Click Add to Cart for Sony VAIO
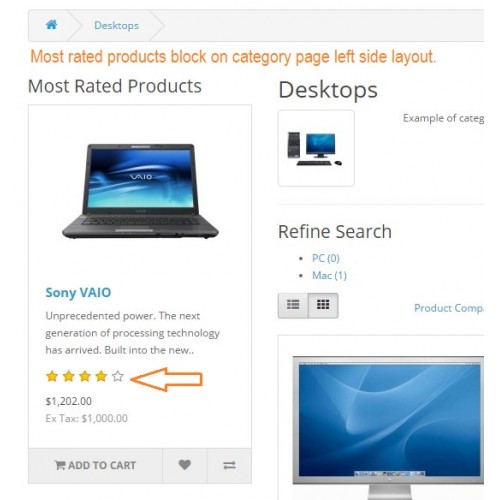Viewport: 500px width, 500px height. click(95, 465)
